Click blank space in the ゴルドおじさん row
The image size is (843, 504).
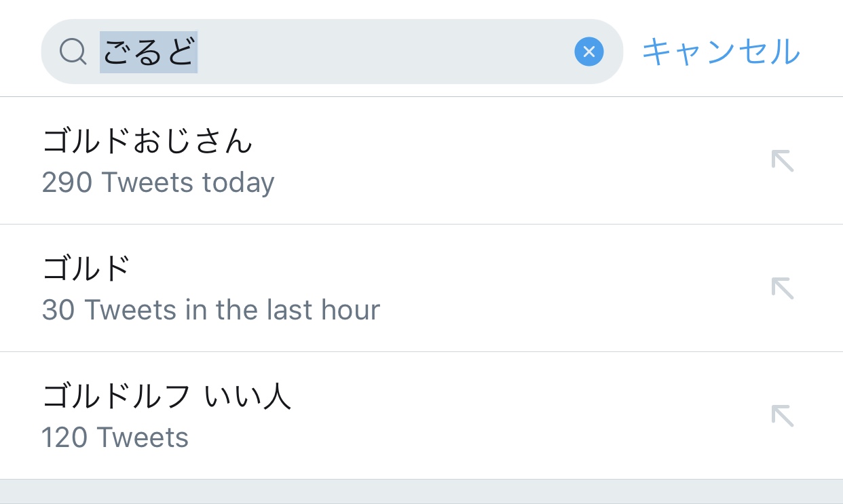[x=509, y=161]
